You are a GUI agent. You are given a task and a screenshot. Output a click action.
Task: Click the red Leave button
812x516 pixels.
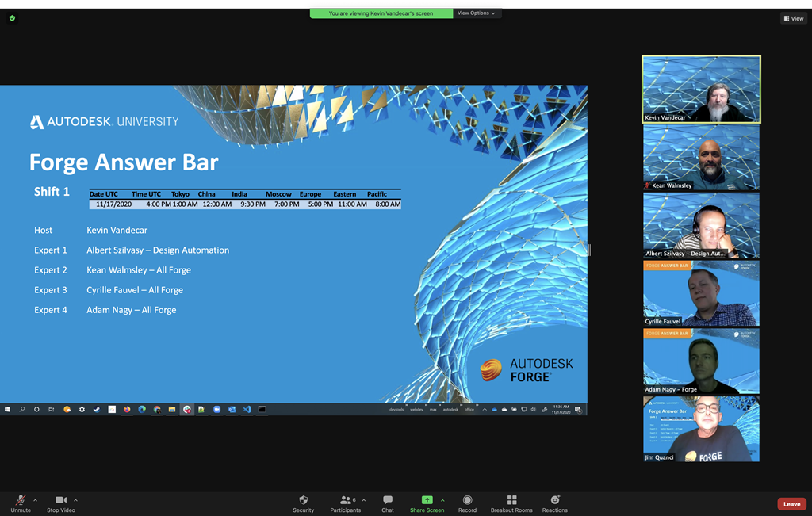pos(791,504)
